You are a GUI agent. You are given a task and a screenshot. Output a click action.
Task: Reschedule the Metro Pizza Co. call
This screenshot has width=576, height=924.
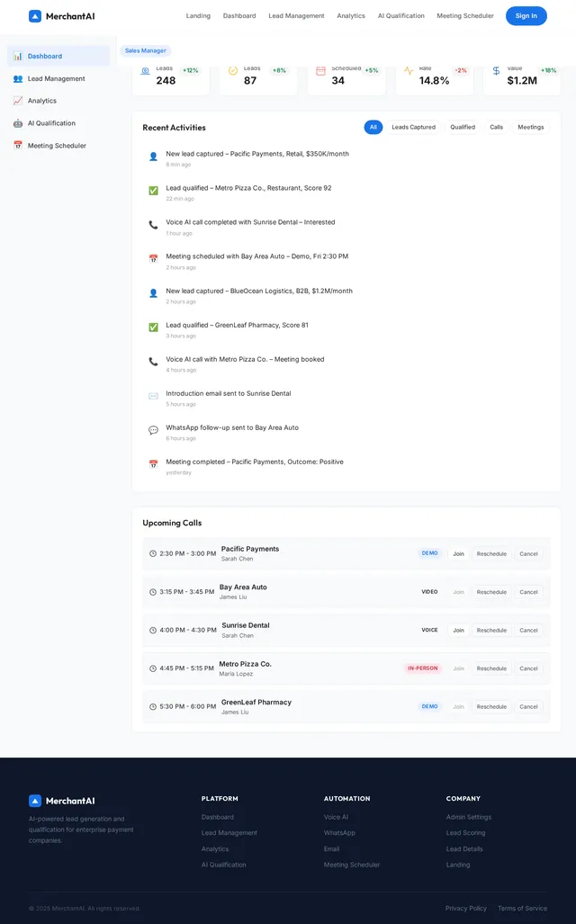[491, 668]
